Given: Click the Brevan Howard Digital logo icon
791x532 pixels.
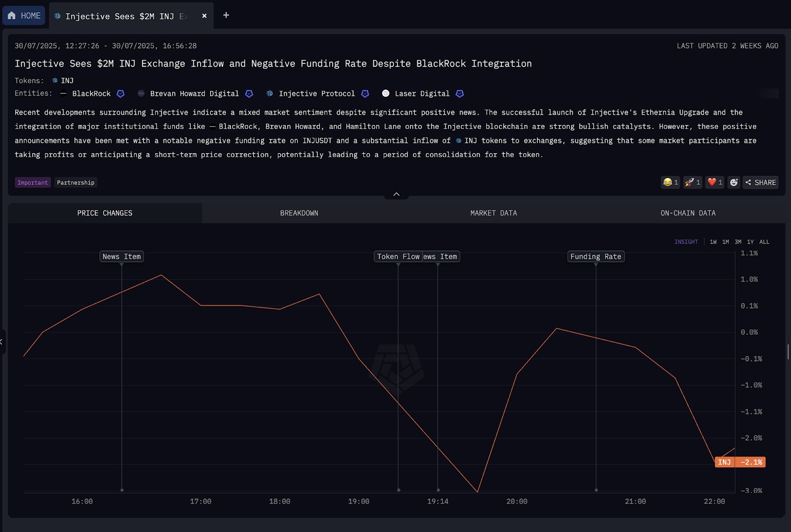Looking at the screenshot, I should point(141,93).
